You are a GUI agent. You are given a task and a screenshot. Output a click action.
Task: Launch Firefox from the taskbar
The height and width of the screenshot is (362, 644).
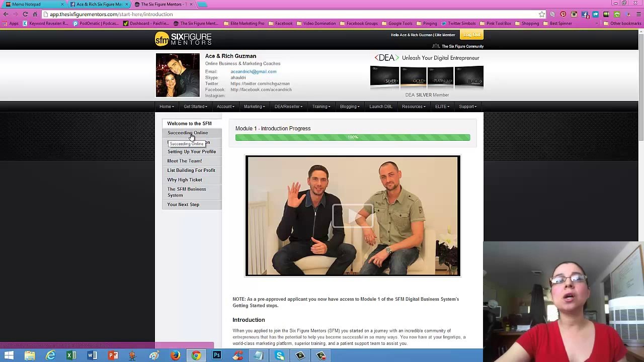(175, 356)
